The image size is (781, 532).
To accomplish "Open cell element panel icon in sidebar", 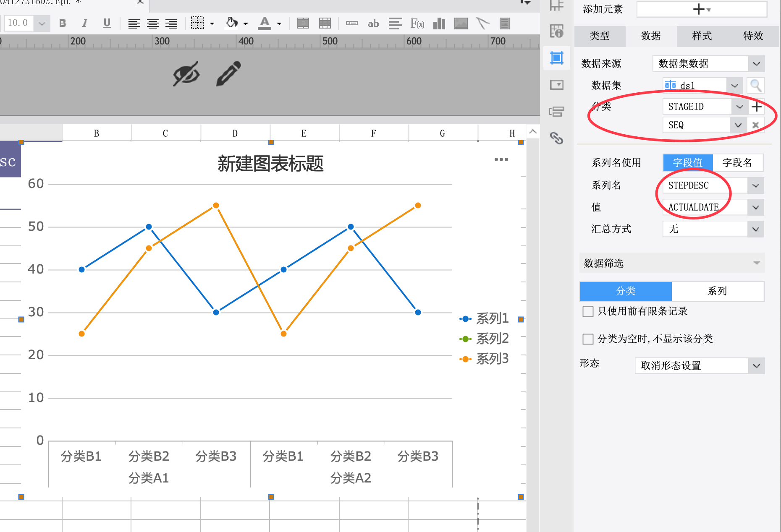I will pyautogui.click(x=557, y=31).
